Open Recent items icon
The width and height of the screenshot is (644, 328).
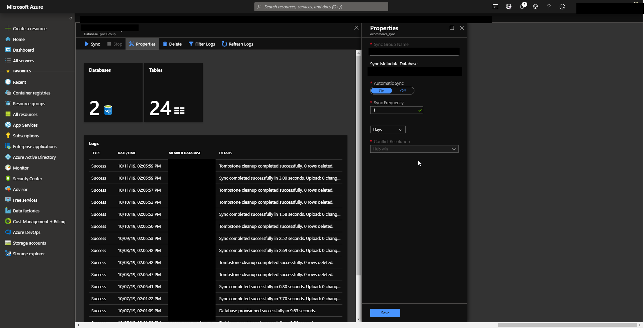point(8,82)
